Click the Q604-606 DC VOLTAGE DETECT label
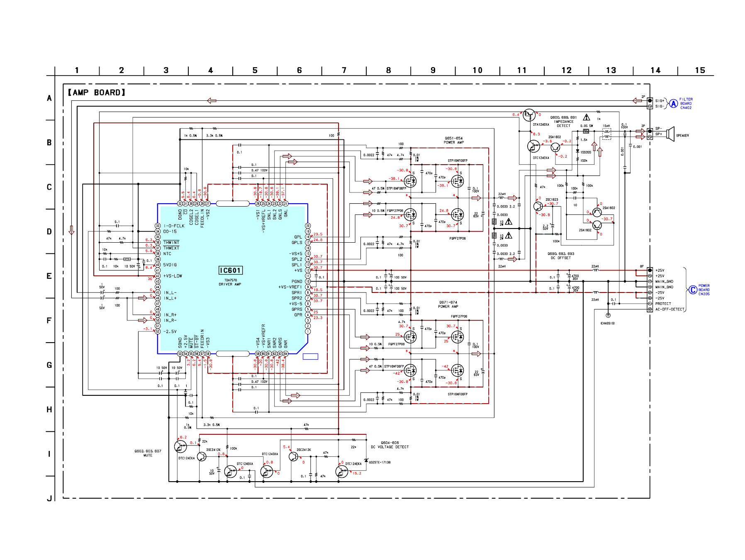This screenshot has width=745, height=560. 390,445
